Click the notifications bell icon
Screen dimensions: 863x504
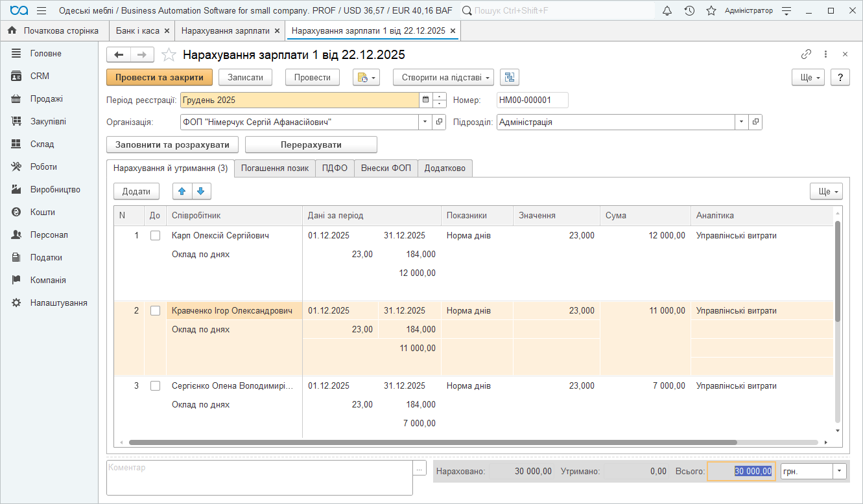667,11
